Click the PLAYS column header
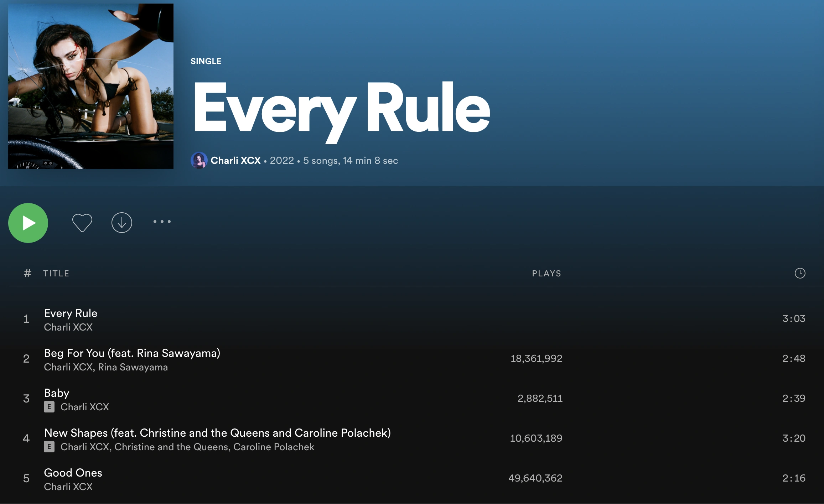The image size is (824, 504). tap(546, 274)
